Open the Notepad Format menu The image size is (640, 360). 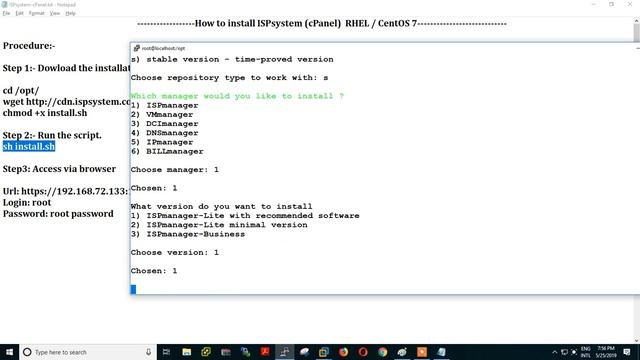(36, 13)
